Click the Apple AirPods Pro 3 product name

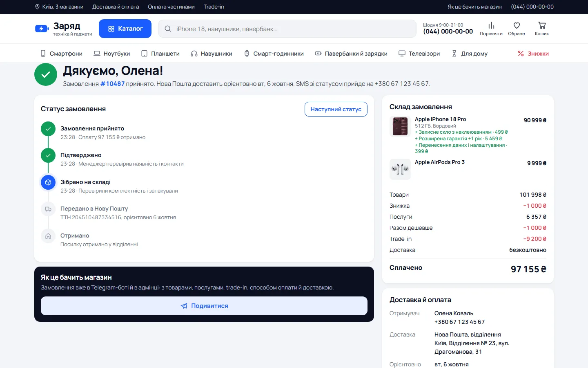click(x=440, y=162)
